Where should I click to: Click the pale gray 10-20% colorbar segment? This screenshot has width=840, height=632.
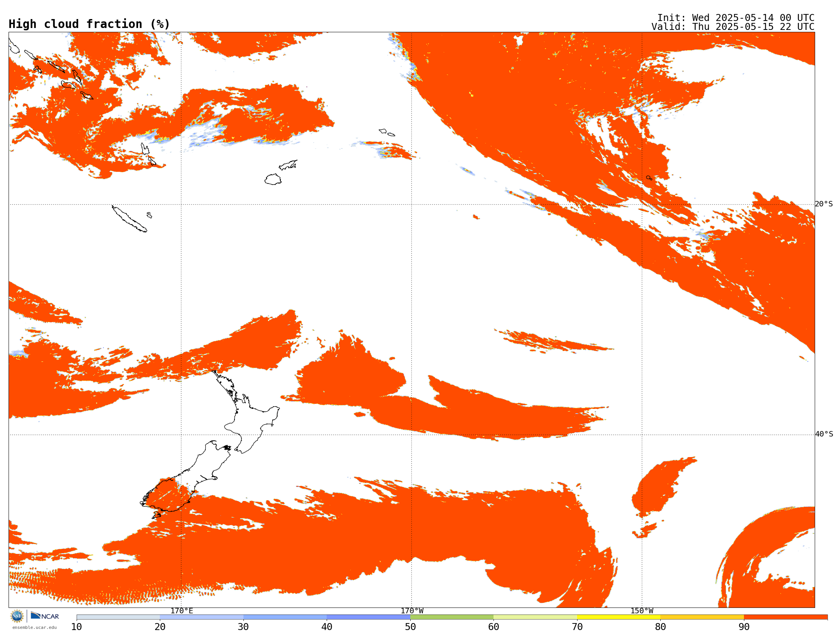coord(118,617)
